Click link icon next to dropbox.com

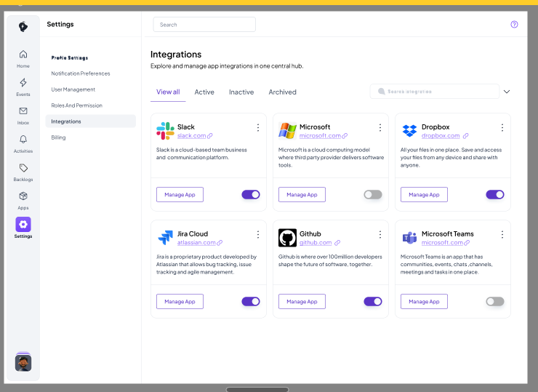pyautogui.click(x=465, y=136)
